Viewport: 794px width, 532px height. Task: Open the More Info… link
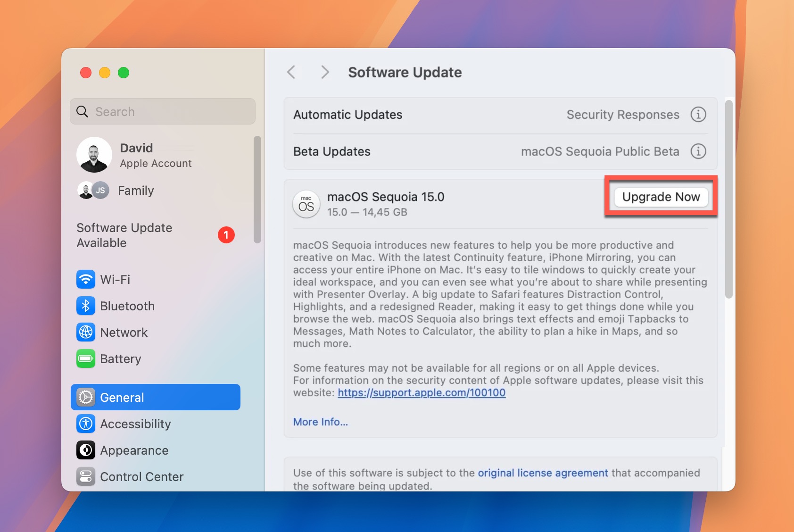(321, 422)
